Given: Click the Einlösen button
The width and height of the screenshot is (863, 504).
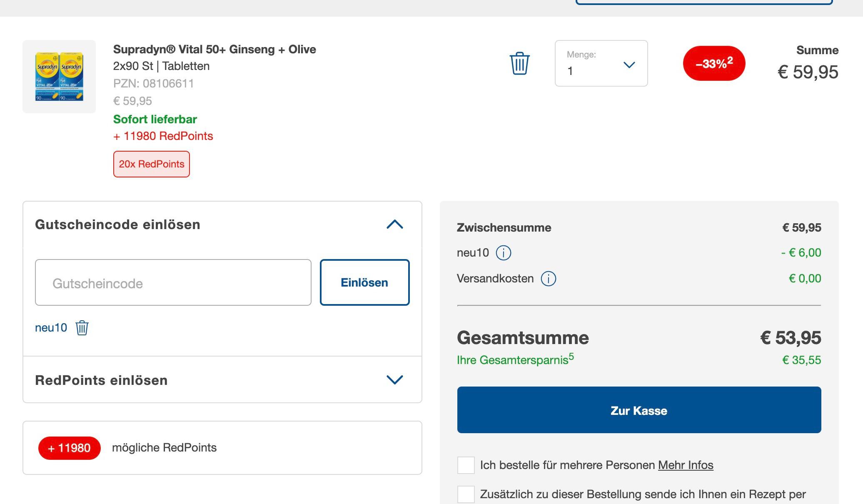Looking at the screenshot, I should [364, 282].
